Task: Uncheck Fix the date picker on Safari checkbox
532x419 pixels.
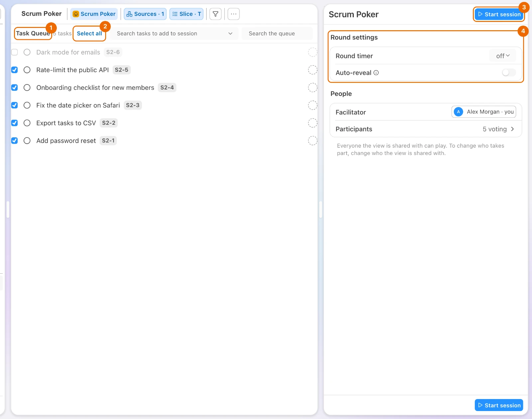Action: click(15, 105)
